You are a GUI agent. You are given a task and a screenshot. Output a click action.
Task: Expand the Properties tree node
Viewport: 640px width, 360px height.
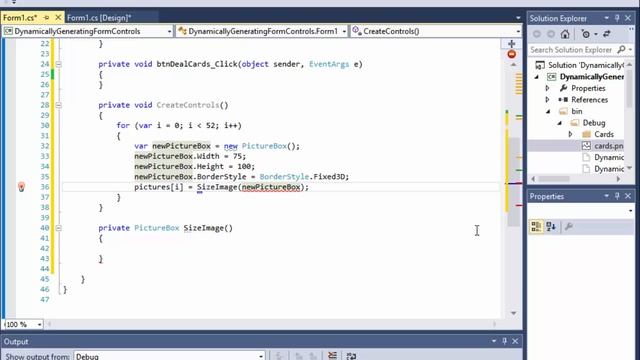(x=547, y=88)
